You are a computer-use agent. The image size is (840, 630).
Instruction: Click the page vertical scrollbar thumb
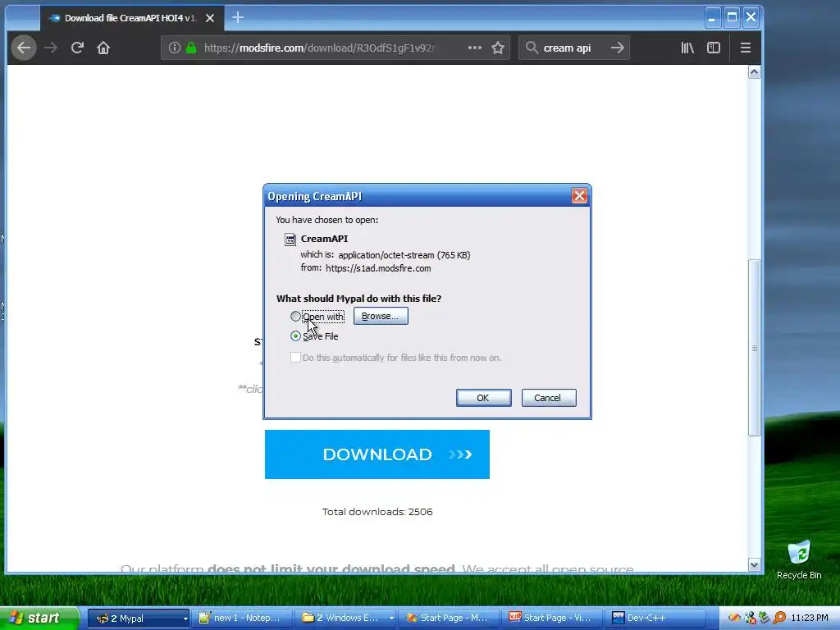click(755, 348)
